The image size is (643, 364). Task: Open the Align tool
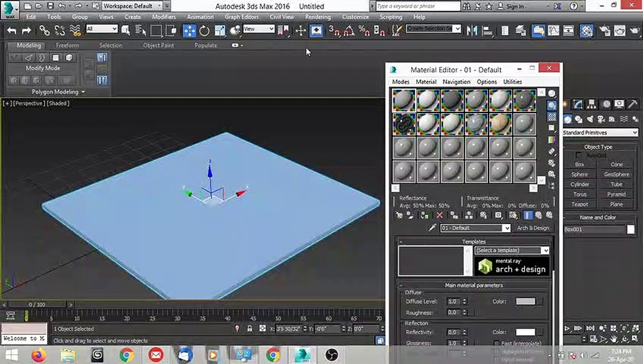(x=488, y=30)
